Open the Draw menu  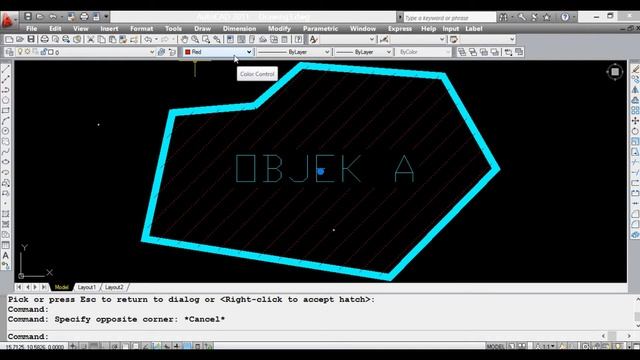click(x=202, y=29)
